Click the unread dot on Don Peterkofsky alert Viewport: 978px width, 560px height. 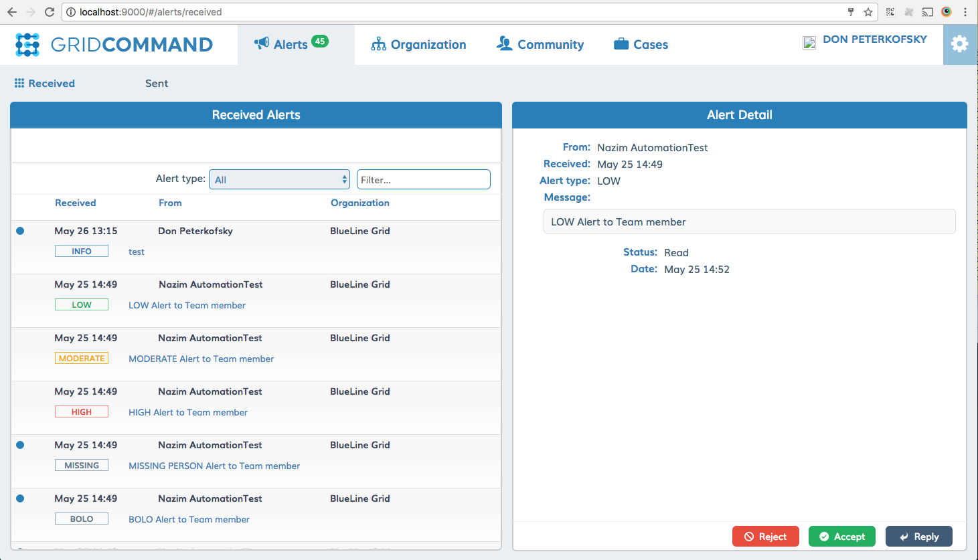click(x=20, y=231)
